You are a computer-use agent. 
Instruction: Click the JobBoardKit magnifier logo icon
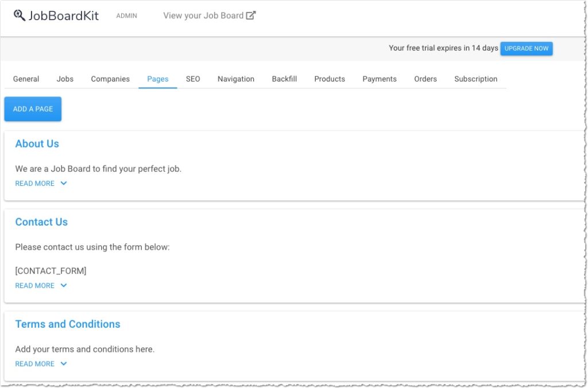(20, 15)
